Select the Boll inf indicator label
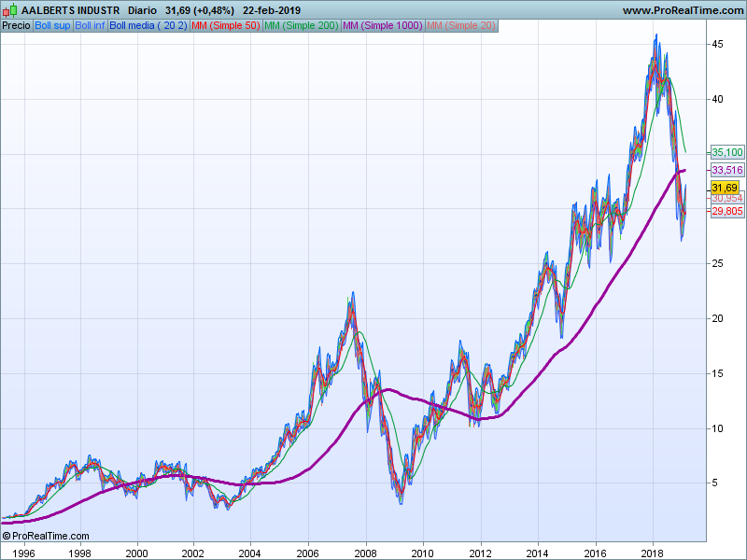 (x=90, y=26)
